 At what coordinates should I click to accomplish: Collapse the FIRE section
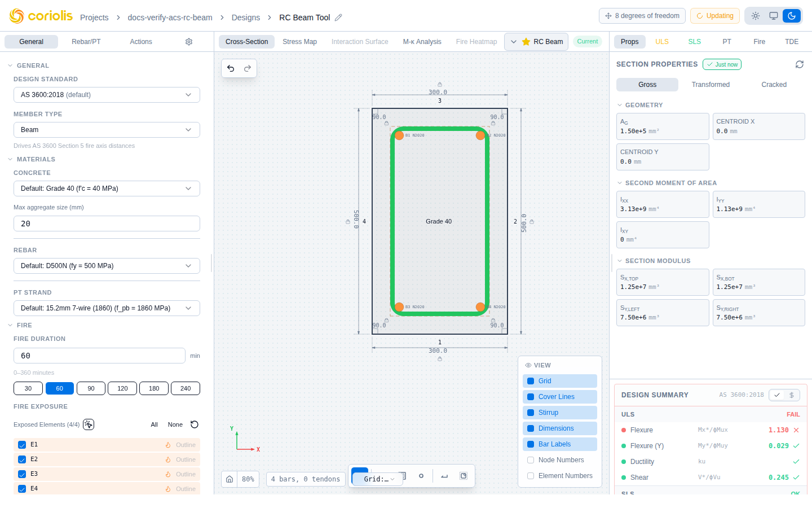[20, 325]
